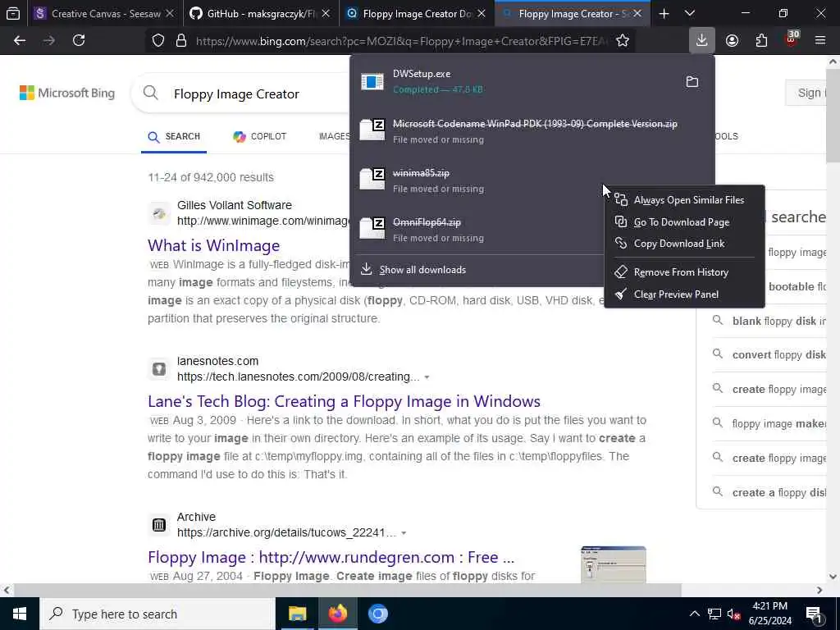Choose Remove From History
Image resolution: width=840 pixels, height=630 pixels.
click(684, 272)
